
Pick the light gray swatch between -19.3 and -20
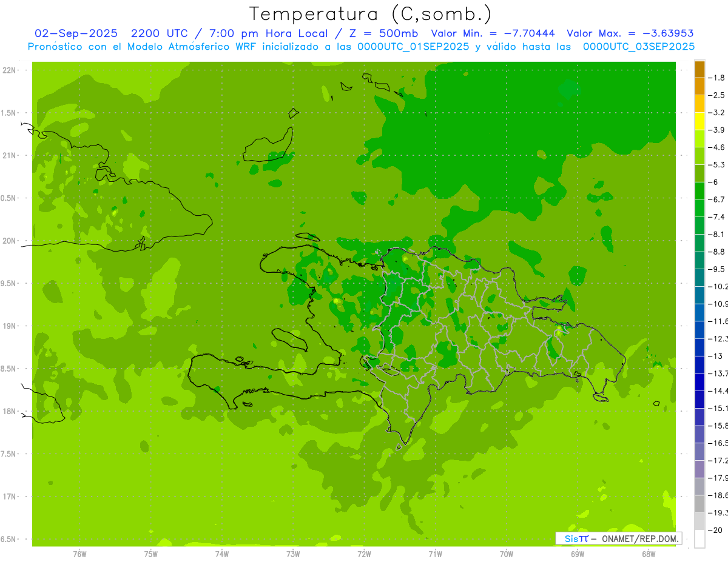[x=699, y=521]
